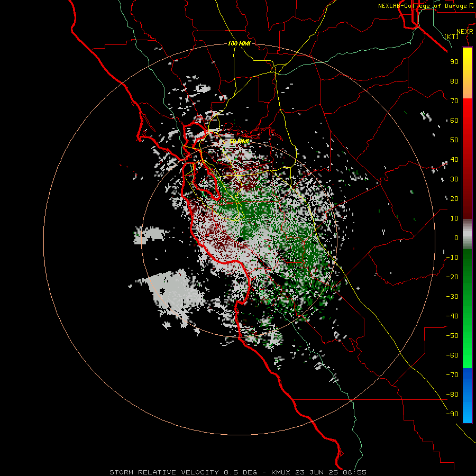This screenshot has height=476, width=476.
Task: Click the -70 knot value on the scale
Action: tap(452, 374)
